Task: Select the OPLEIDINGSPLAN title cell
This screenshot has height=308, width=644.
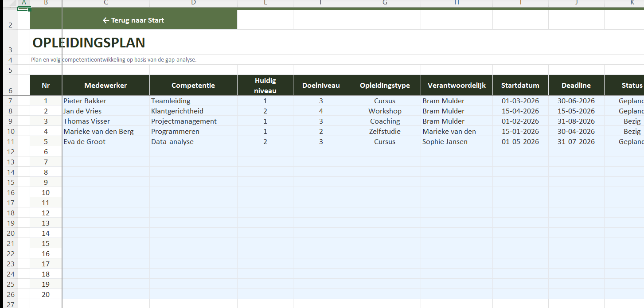Action: pyautogui.click(x=89, y=43)
